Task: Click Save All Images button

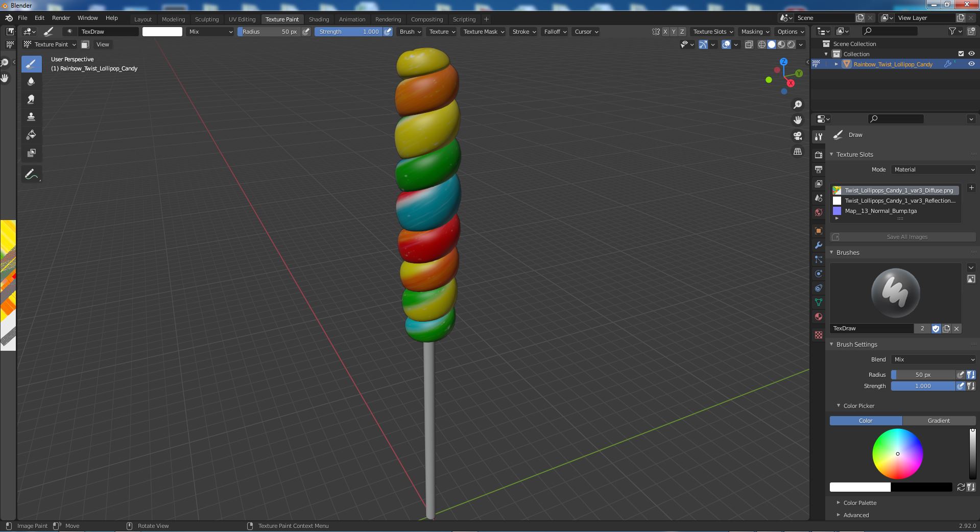Action: 903,237
